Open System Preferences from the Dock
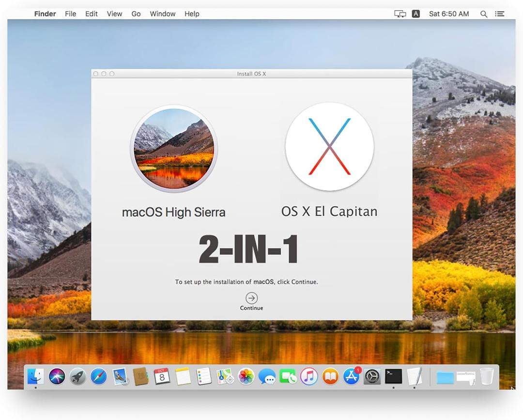Screen dimensions: 523x420 (x=371, y=376)
